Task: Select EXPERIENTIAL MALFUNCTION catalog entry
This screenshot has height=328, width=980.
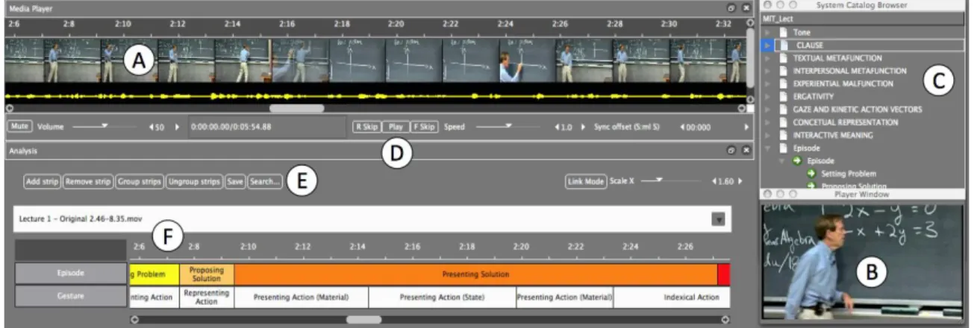Action: point(843,83)
